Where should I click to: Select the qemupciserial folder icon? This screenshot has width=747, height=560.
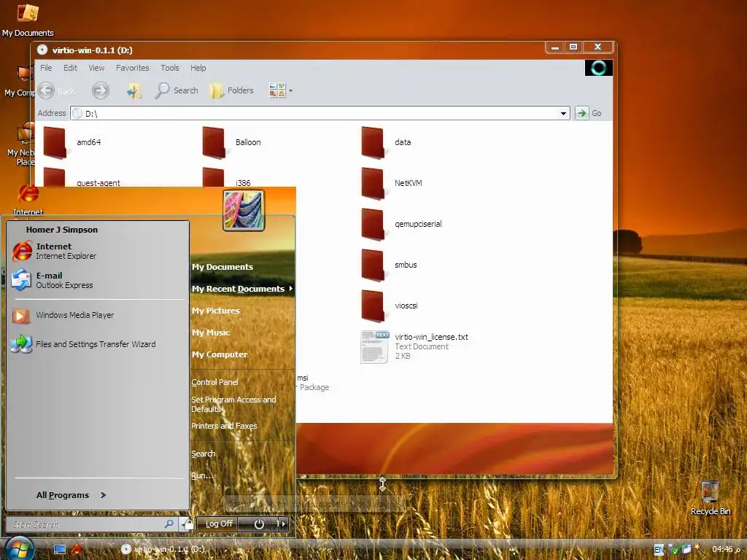(373, 225)
